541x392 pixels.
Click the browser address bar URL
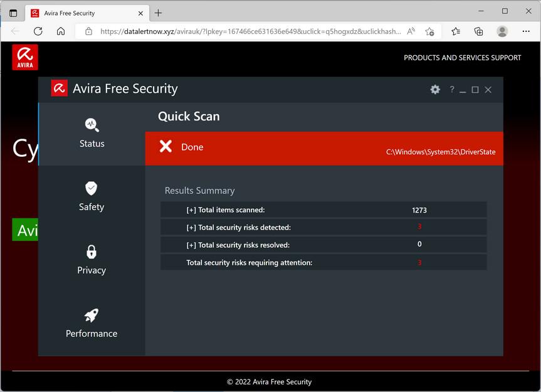coord(251,31)
